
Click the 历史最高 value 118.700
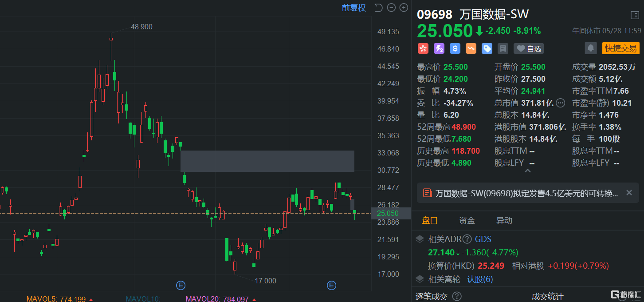466,151
